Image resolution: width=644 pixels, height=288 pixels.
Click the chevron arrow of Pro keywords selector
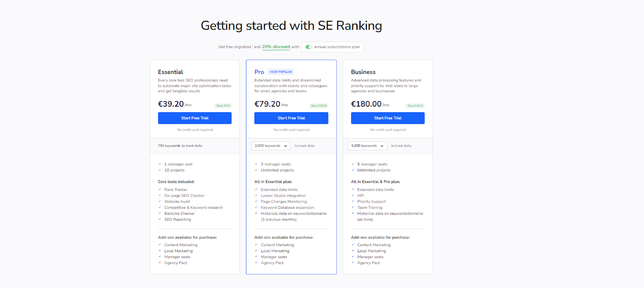tap(285, 146)
